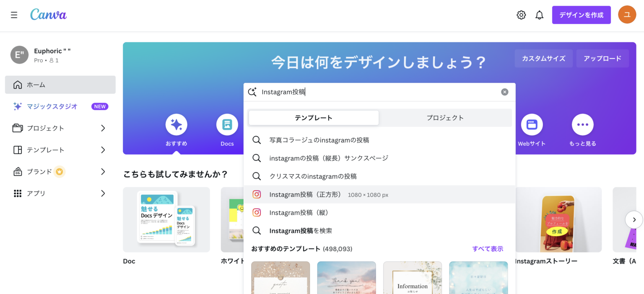The width and height of the screenshot is (644, 294).
Task: Open the notifications bell icon
Action: (540, 15)
